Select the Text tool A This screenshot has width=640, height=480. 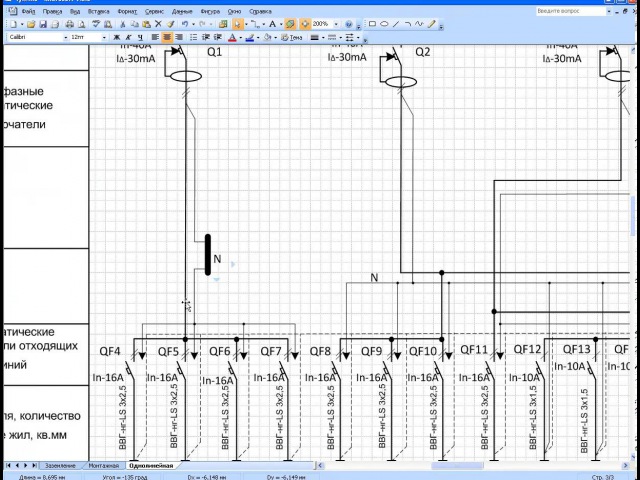(272, 24)
